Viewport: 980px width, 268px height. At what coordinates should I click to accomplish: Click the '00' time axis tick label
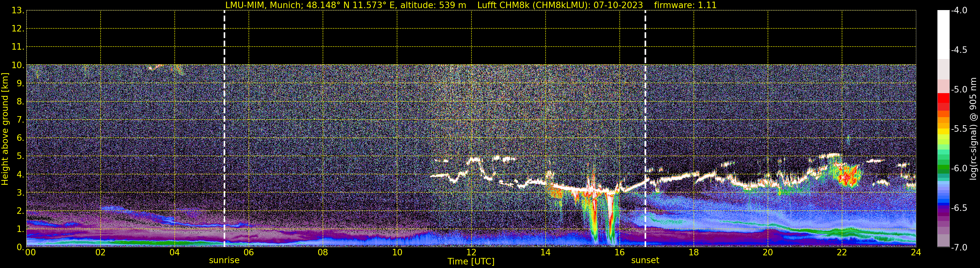coord(30,252)
